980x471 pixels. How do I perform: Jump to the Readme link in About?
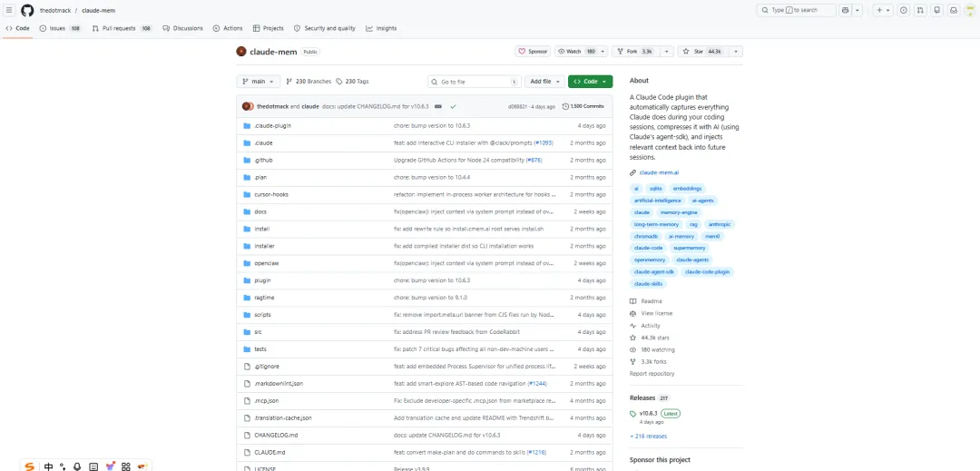[652, 301]
